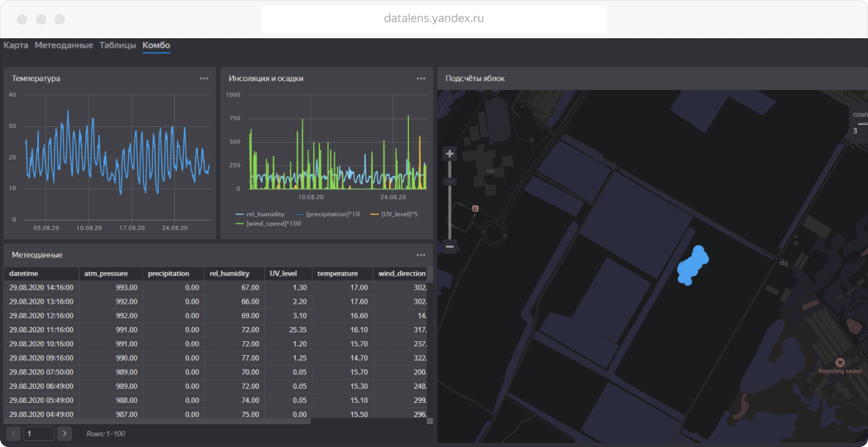The height and width of the screenshot is (447, 868).
Task: Open the Температура chart three-dot menu
Action: 204,79
